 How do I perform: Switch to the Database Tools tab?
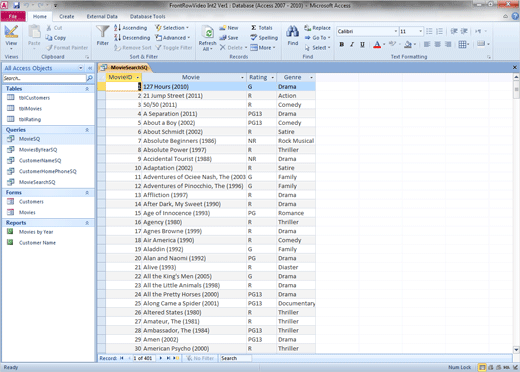(147, 16)
